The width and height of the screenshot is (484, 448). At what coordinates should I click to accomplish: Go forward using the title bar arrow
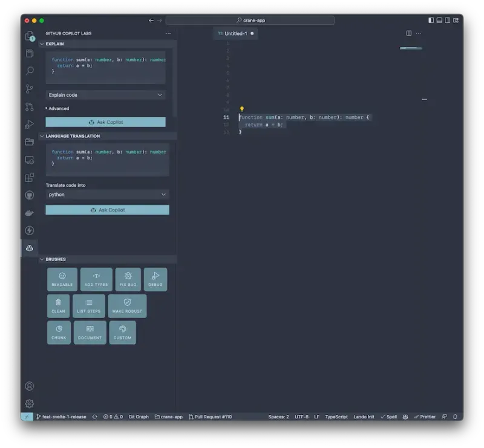[x=159, y=21]
